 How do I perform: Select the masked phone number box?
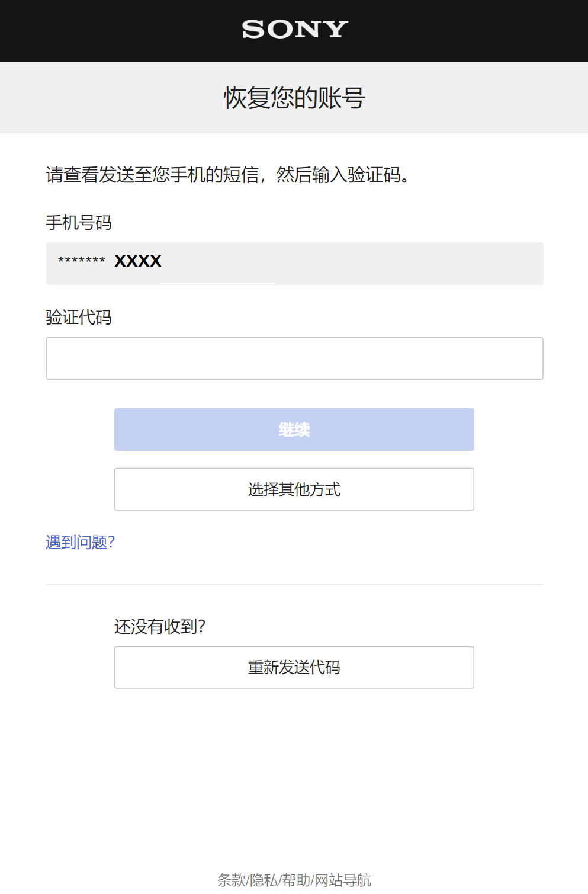[x=294, y=264]
